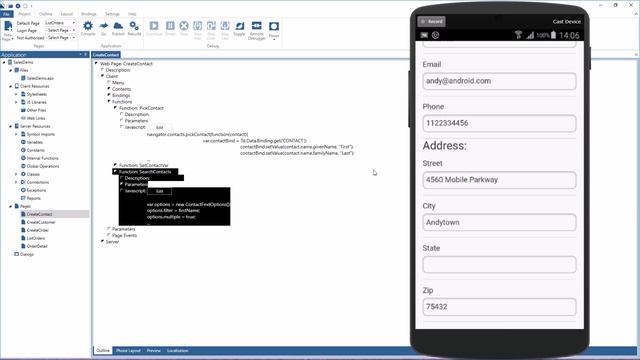The image size is (640, 360).
Task: Open the Help ribbon tab
Action: pyautogui.click(x=132, y=14)
